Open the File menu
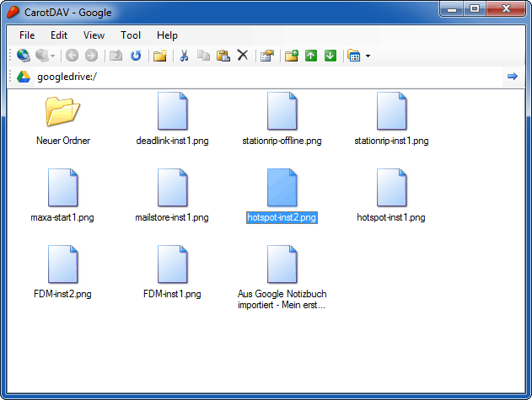This screenshot has height=400, width=532. click(27, 35)
